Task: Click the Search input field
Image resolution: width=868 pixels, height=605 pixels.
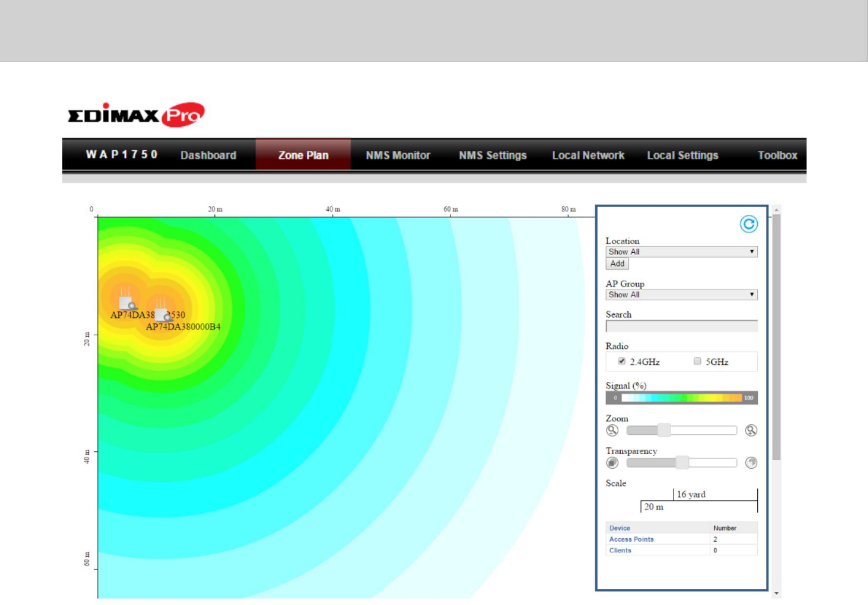Action: pyautogui.click(x=681, y=327)
